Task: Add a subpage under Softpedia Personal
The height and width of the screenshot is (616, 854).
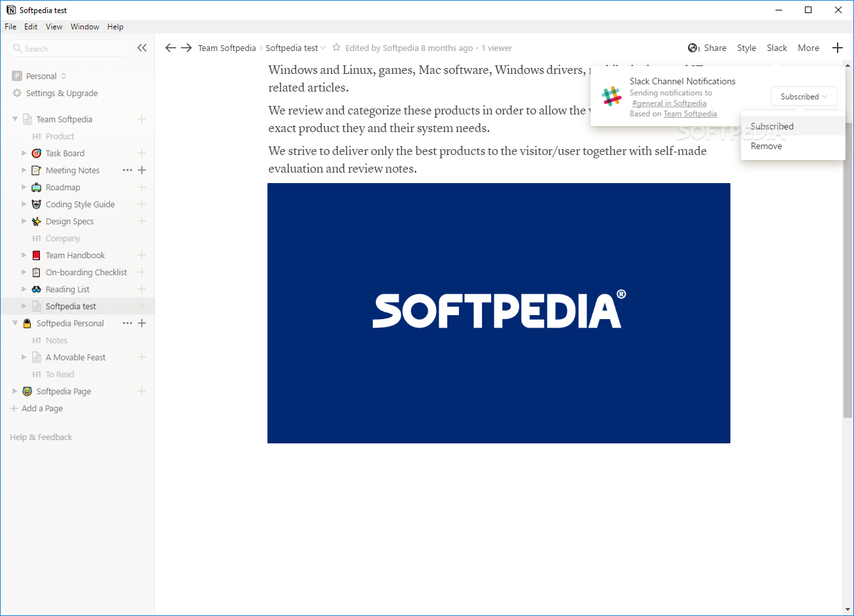Action: (142, 323)
